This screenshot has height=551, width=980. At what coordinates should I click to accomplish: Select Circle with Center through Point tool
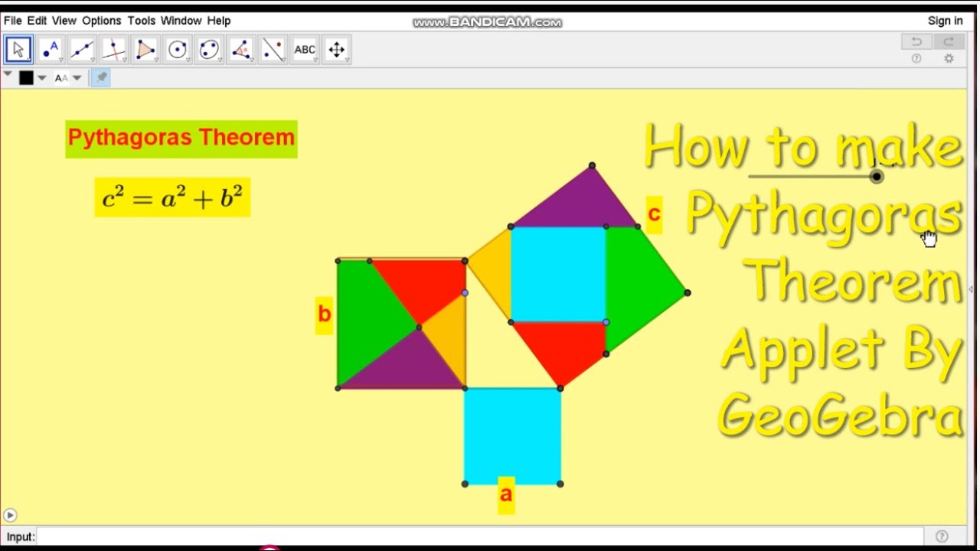point(178,50)
